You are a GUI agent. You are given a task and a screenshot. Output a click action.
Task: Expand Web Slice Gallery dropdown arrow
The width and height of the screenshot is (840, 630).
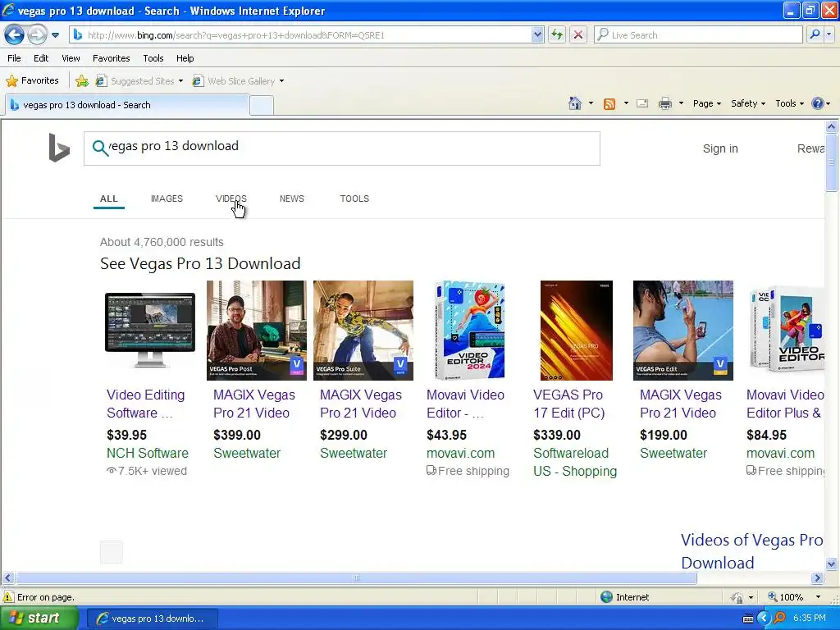coord(282,81)
